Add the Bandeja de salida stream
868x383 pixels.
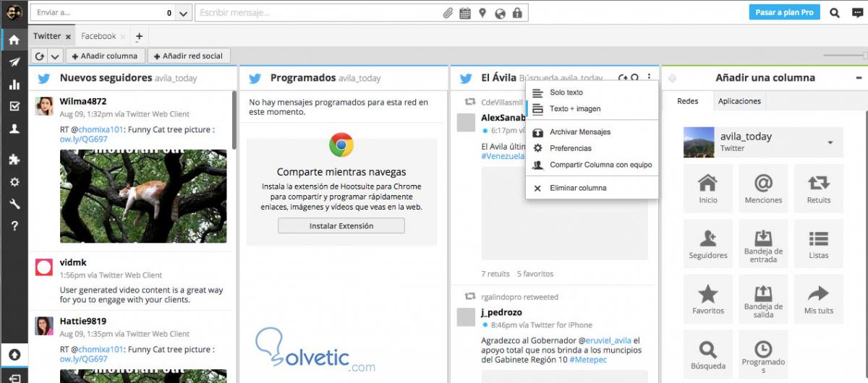(763, 299)
